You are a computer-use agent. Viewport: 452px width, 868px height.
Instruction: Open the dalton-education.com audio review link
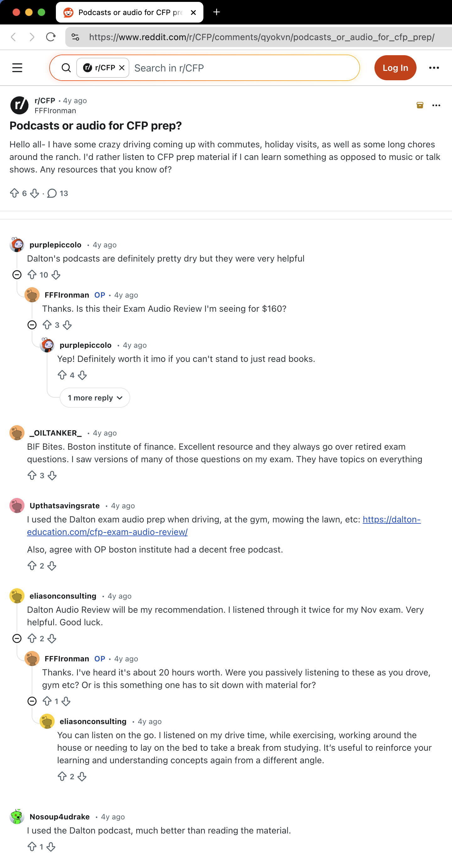[391, 519]
